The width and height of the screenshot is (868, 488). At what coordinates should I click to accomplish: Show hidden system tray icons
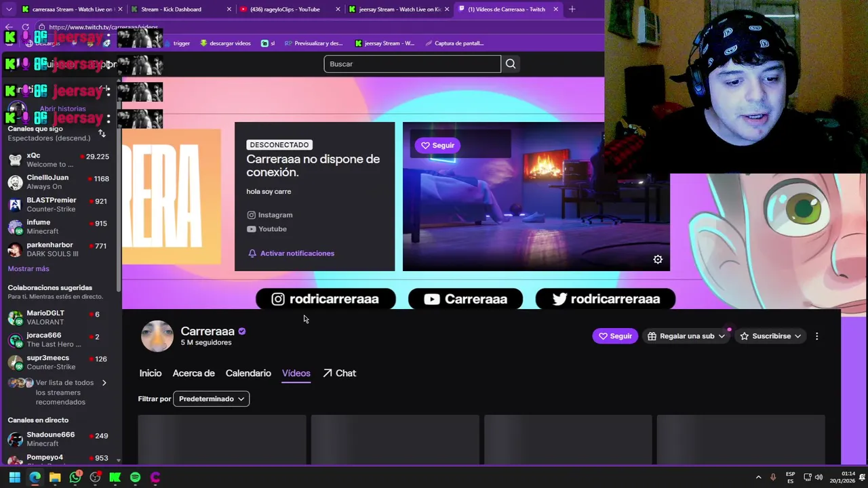[x=758, y=477]
